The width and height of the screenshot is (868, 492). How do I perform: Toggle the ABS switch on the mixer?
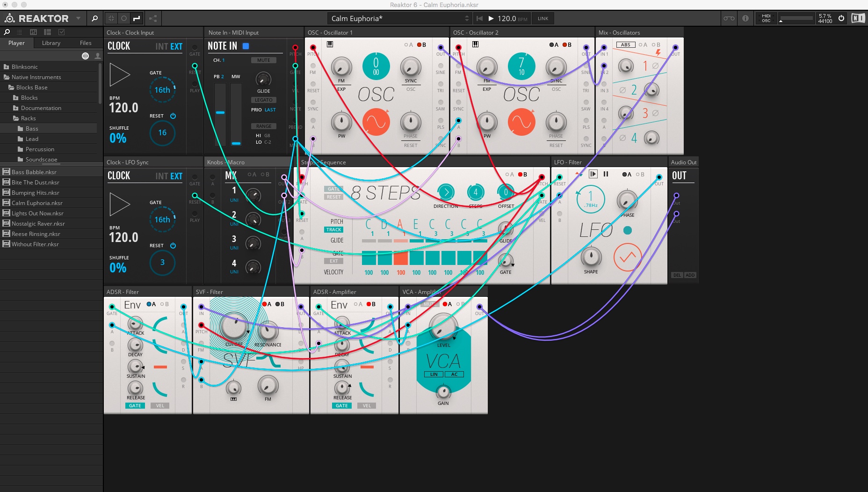coord(625,44)
